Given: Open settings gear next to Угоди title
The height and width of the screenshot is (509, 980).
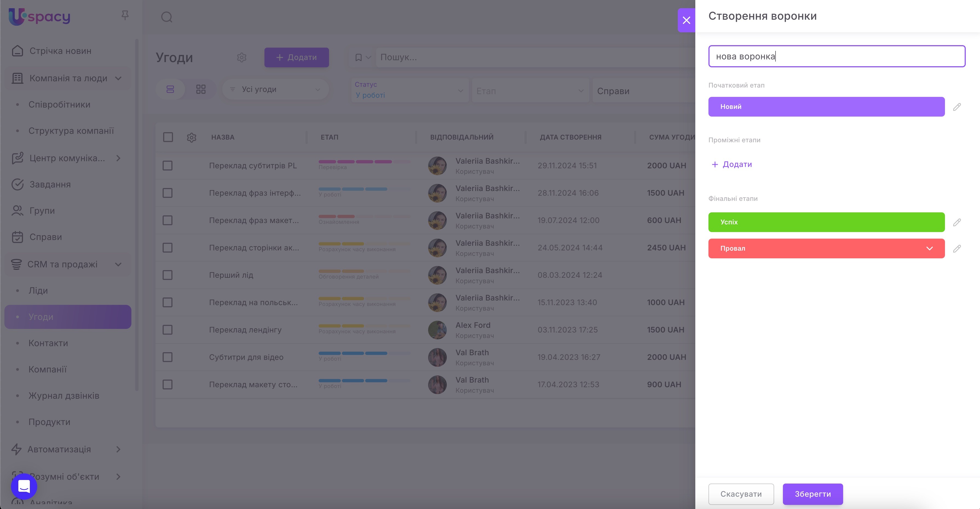Looking at the screenshot, I should point(241,57).
